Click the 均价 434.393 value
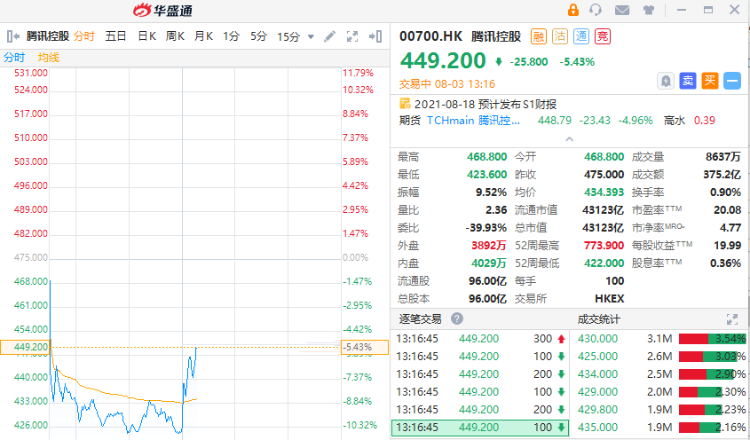 click(604, 192)
